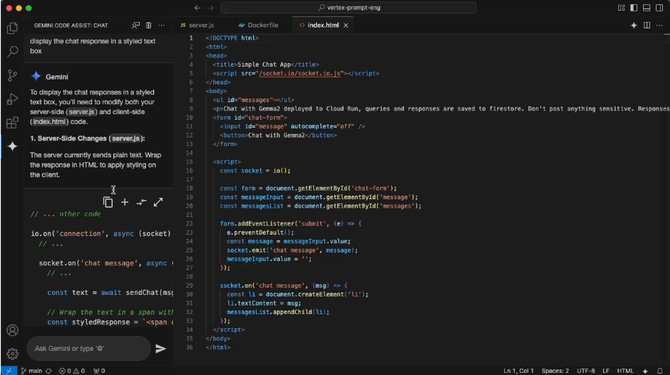Screen dimensions: 670x375
Task: Synchronize changes icon beside main branch
Action: (49, 371)
